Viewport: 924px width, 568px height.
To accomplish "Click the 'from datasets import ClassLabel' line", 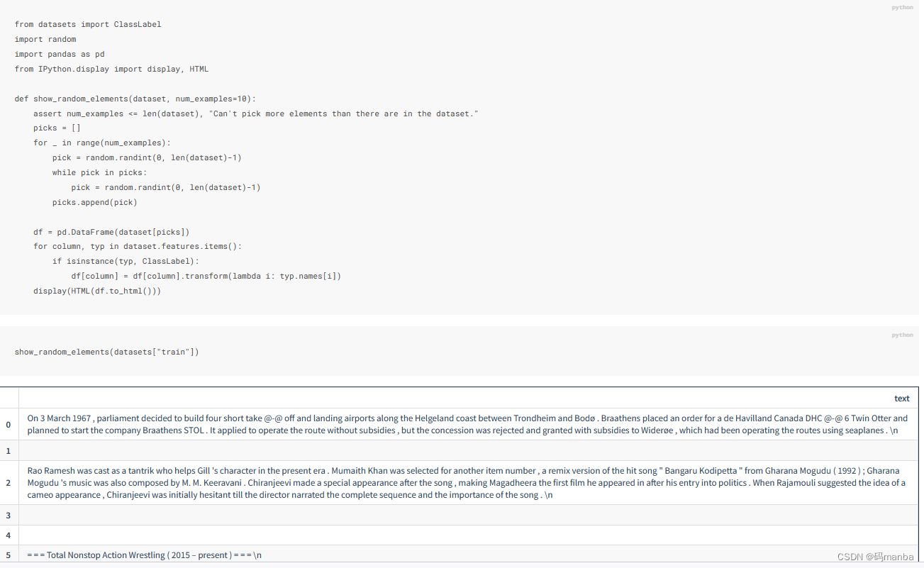I will pos(88,24).
